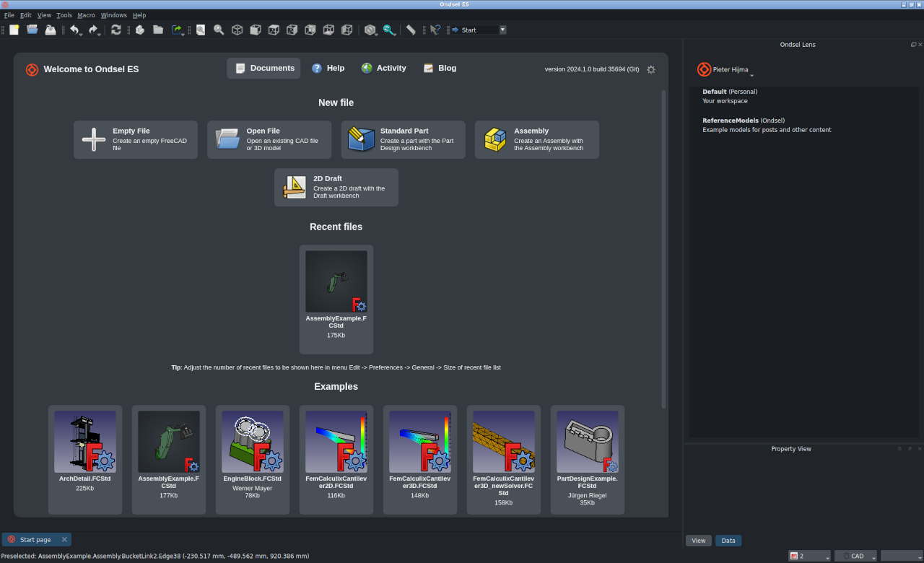Viewport: 924px width, 563px height.
Task: Click the rear view cube icon
Action: [x=310, y=30]
